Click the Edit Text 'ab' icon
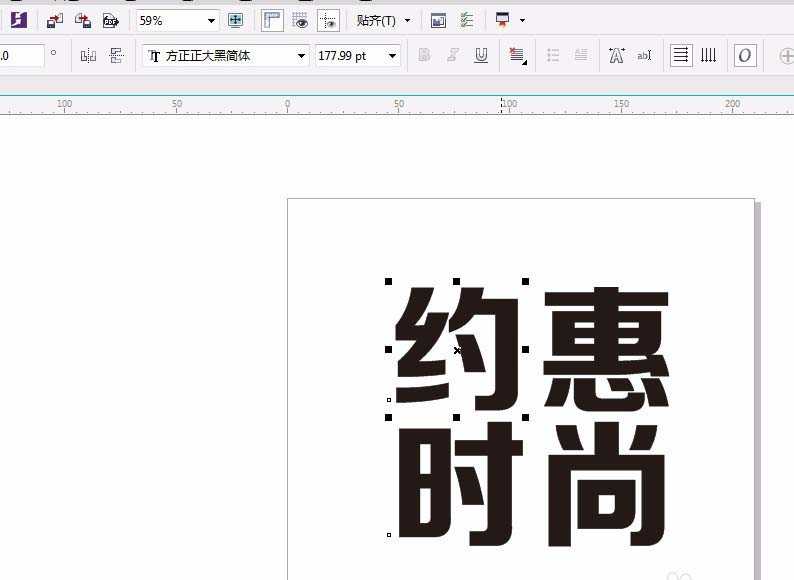The height and width of the screenshot is (580, 794). click(644, 56)
